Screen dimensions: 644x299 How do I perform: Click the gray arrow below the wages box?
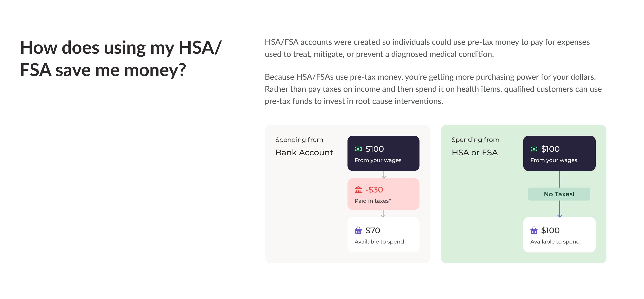(383, 175)
